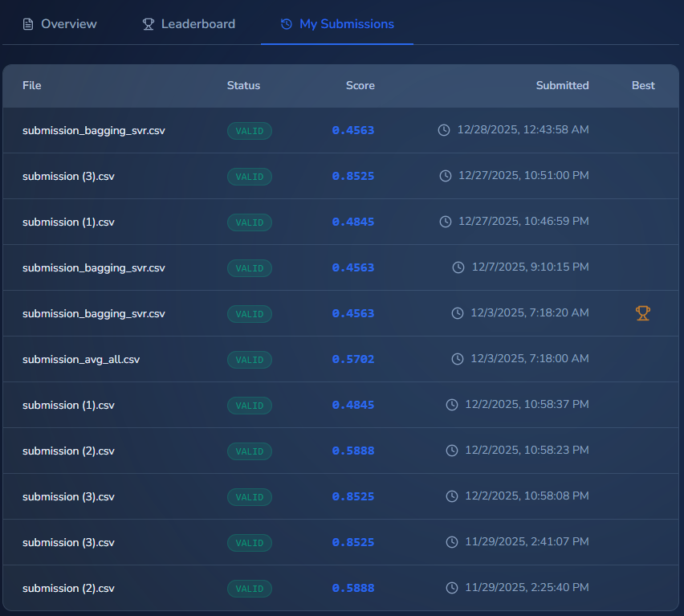Select the submission (2).csv row from 11/29/2025
The width and height of the screenshot is (684, 616).
68,588
